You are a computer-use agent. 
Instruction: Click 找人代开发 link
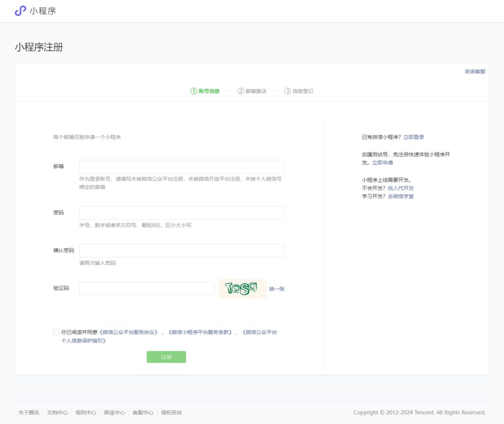click(401, 188)
